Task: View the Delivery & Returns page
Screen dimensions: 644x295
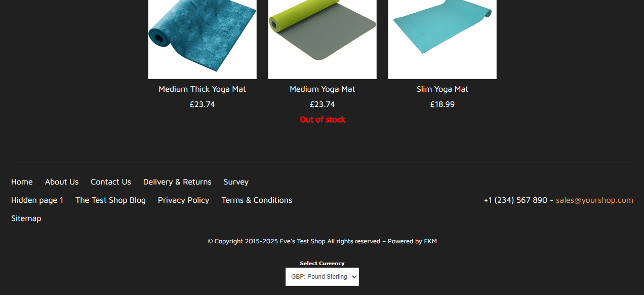Action: 177,182
